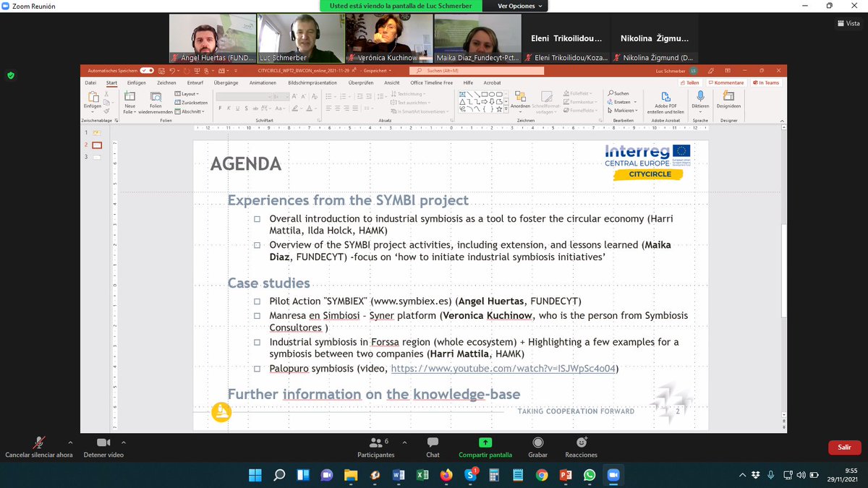This screenshot has height=488, width=868.
Task: Open the Überprüfen ribbon tab
Action: coord(360,83)
